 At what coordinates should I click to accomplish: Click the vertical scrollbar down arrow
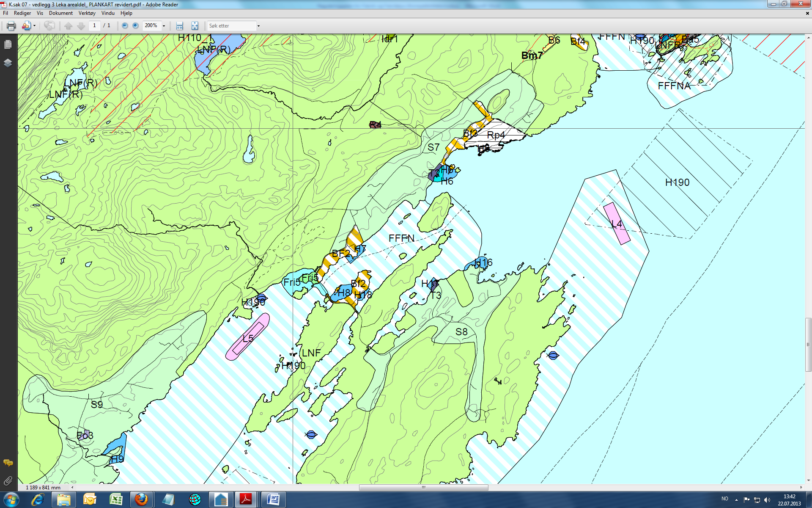point(808,480)
